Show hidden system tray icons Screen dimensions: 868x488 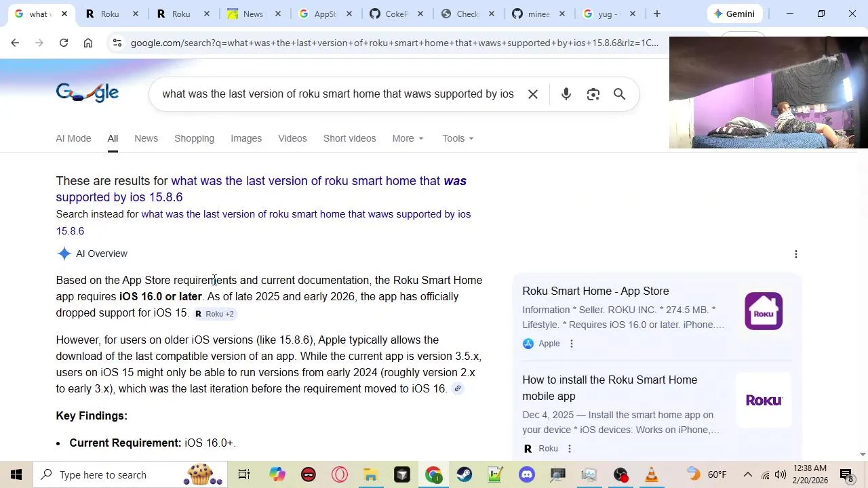point(747,474)
